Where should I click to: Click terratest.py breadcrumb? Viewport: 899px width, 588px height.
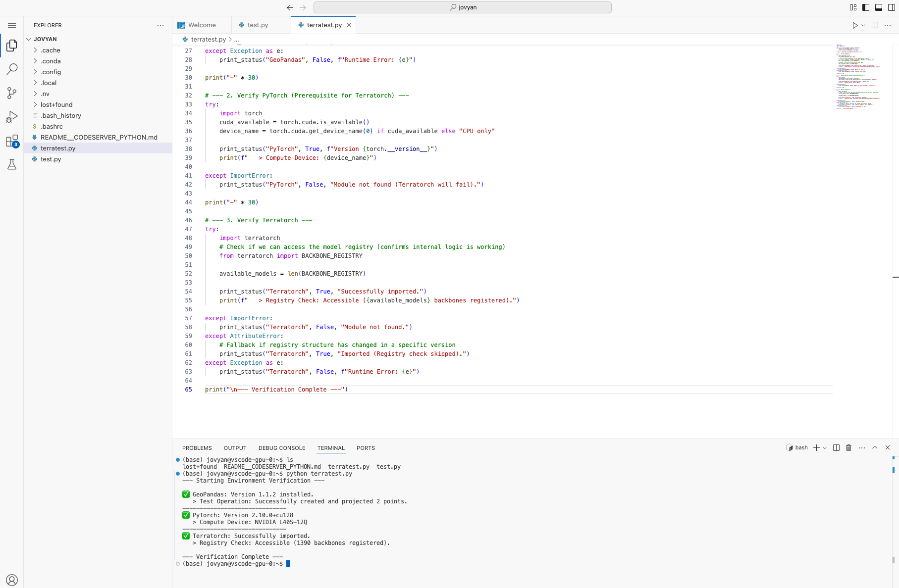coord(208,39)
